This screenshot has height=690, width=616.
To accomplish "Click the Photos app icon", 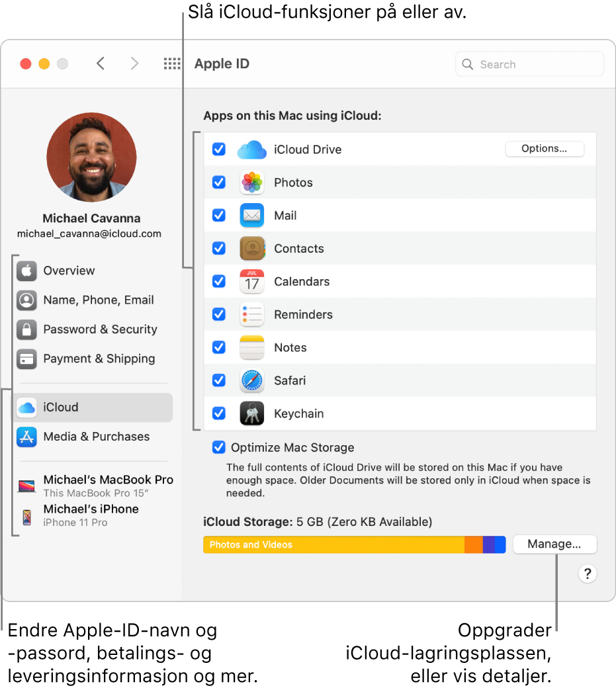I will 251,182.
